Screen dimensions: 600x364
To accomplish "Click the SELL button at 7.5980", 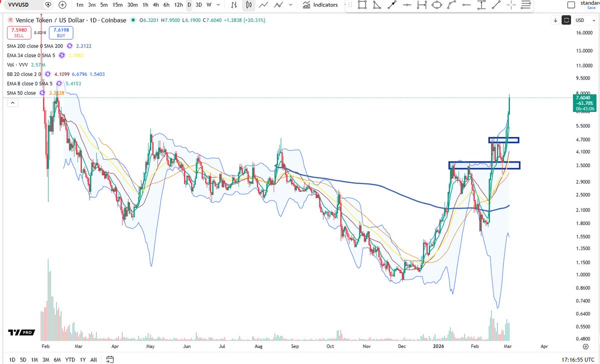I will pos(19,32).
